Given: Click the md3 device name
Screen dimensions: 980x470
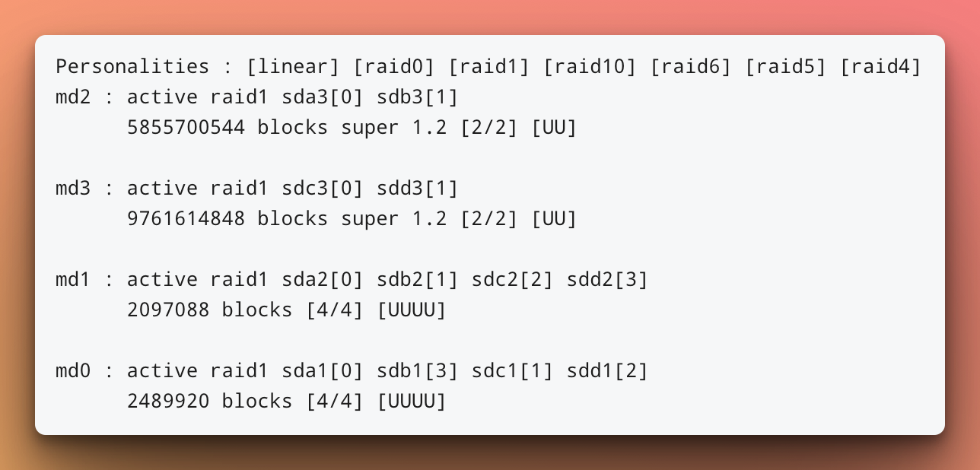Looking at the screenshot, I should 73,189.
